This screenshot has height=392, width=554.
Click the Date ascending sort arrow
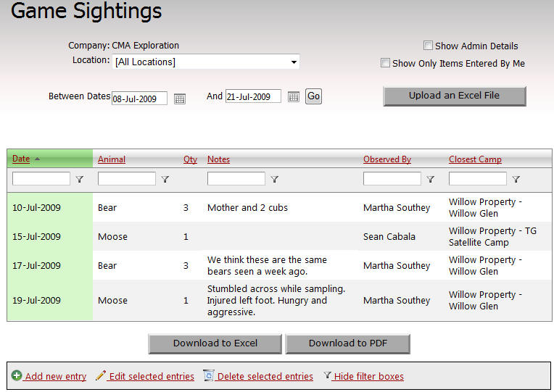pyautogui.click(x=37, y=159)
